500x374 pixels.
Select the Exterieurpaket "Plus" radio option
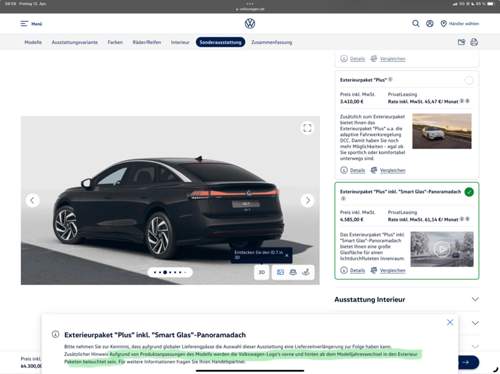click(469, 80)
